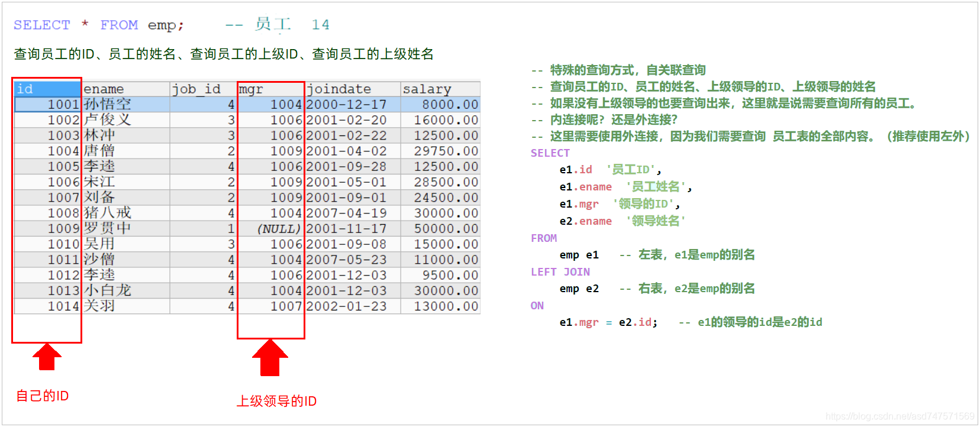Viewport: 980px width, 427px height.
Task: Click the id column header
Action: point(47,89)
